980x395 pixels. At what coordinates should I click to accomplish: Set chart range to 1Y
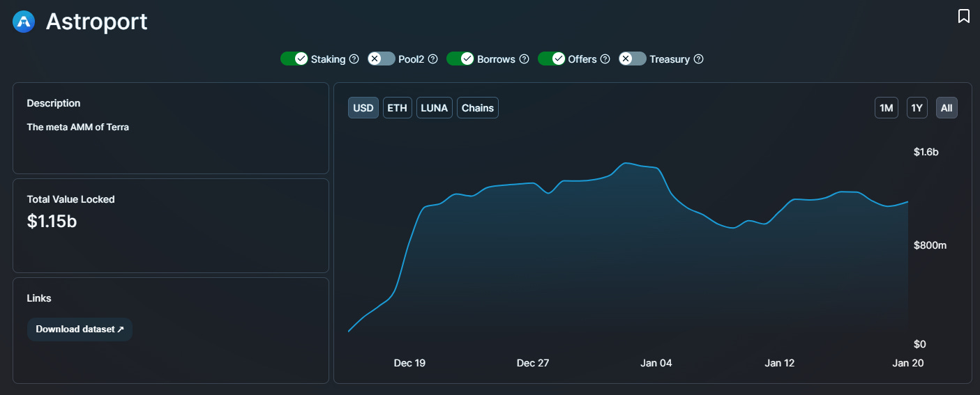coord(917,108)
